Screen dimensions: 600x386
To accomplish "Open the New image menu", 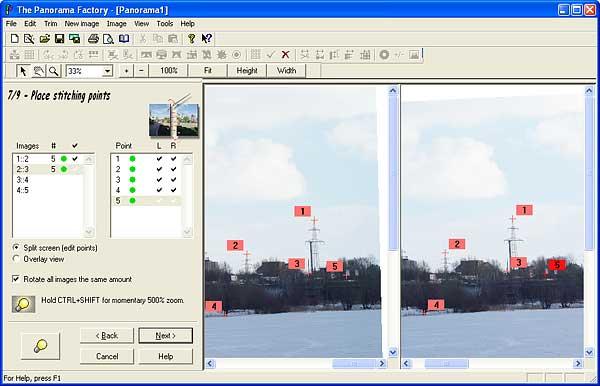I will [82, 24].
